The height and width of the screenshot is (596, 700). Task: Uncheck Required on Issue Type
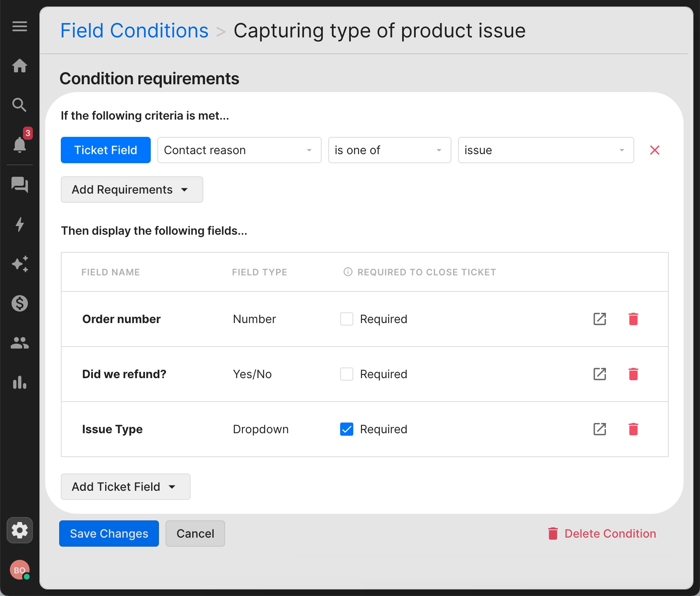346,429
